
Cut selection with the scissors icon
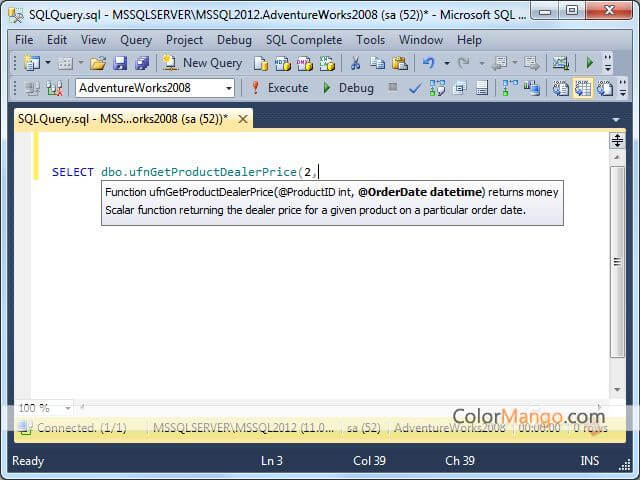point(356,63)
